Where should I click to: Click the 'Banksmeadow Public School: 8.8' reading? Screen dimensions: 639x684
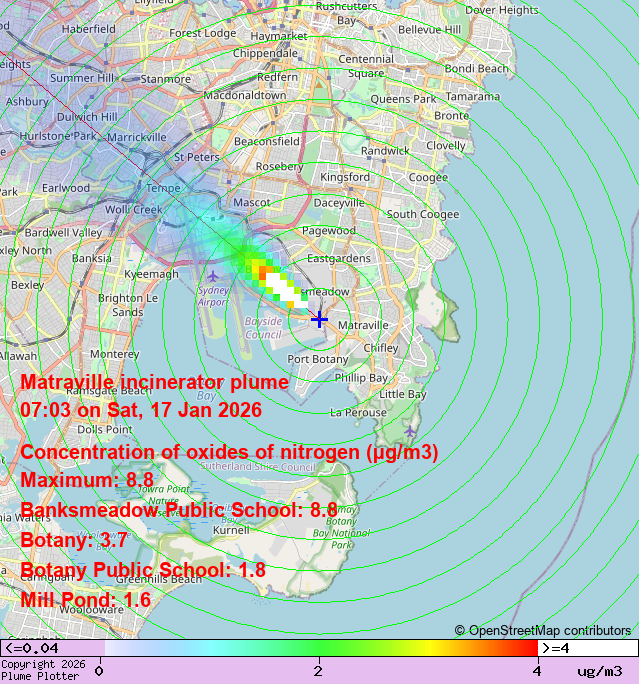tap(179, 510)
